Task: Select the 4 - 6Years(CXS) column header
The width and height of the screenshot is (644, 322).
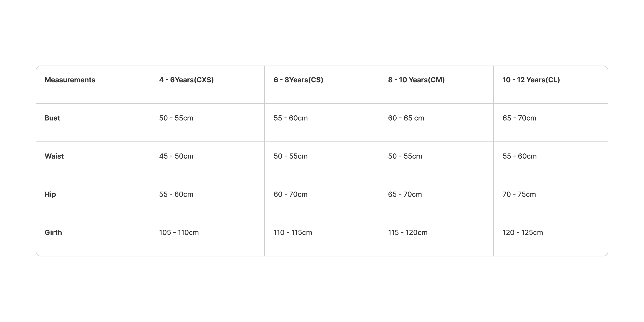Action: point(186,80)
